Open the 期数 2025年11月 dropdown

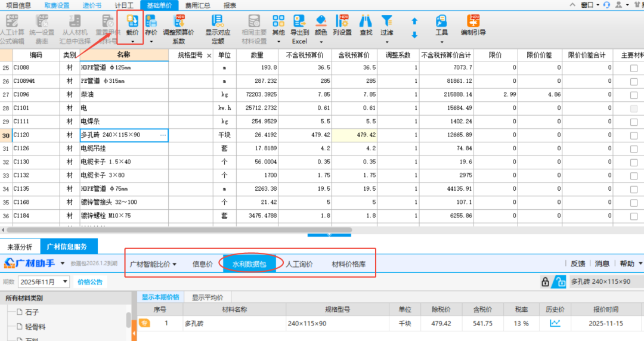click(44, 282)
